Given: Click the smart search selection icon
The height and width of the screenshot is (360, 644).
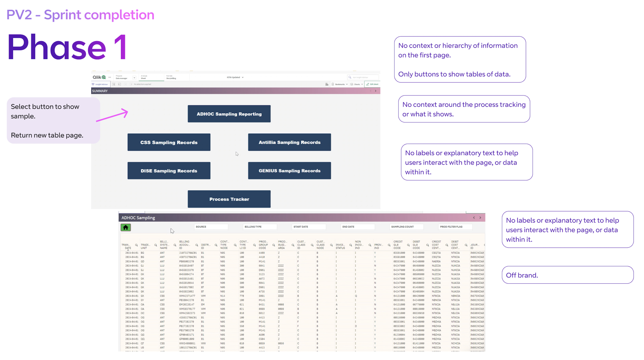Looking at the screenshot, I should [x=114, y=84].
